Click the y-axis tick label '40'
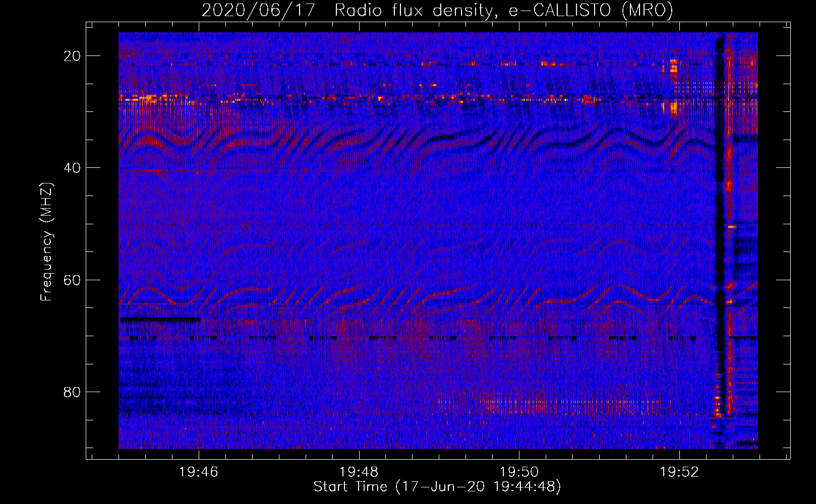 [x=72, y=168]
